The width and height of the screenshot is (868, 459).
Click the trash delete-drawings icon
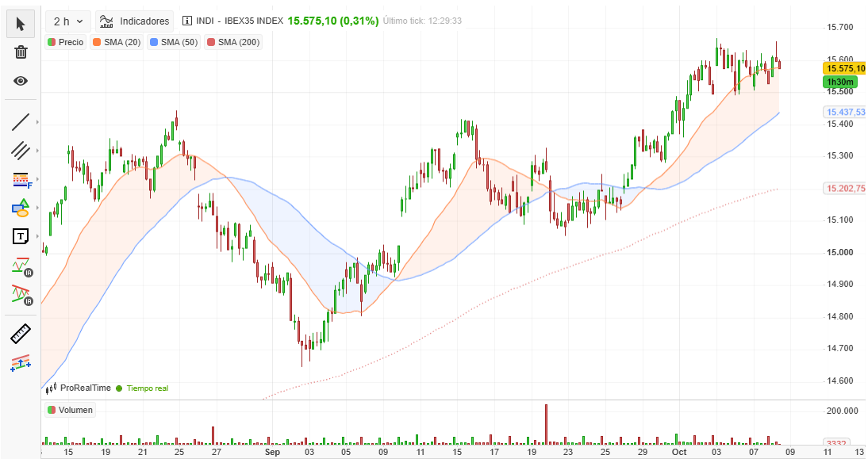tap(21, 52)
